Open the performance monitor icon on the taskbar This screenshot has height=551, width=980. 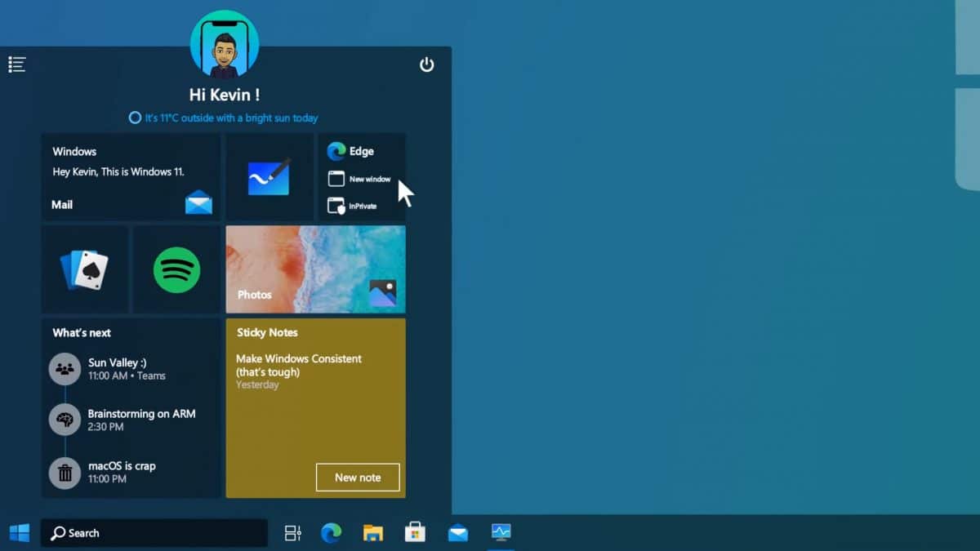[x=500, y=531]
